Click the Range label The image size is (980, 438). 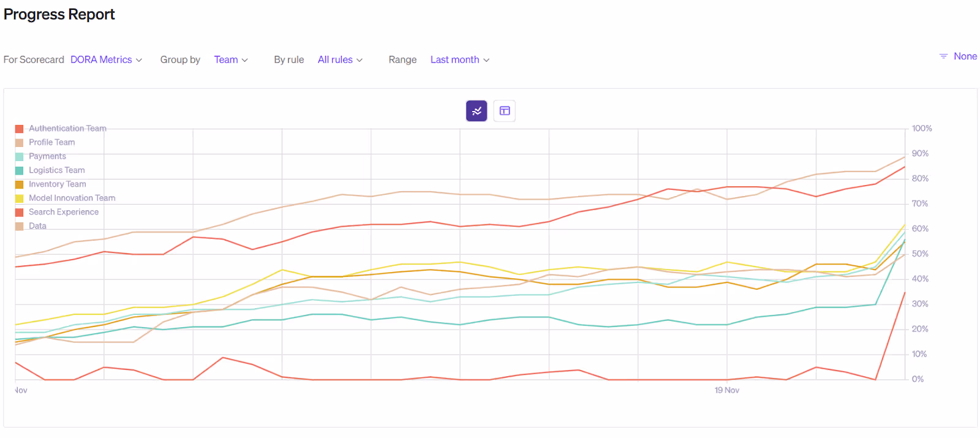pos(402,59)
